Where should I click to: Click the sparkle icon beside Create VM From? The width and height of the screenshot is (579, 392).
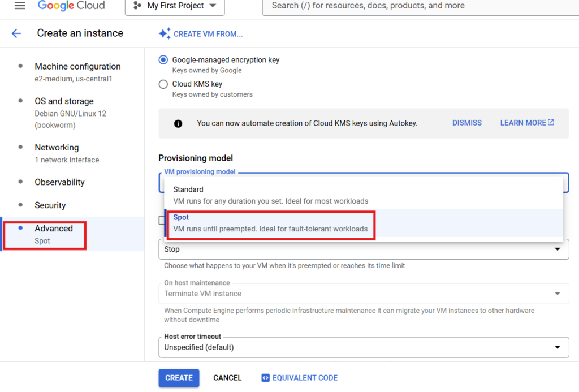(x=165, y=34)
